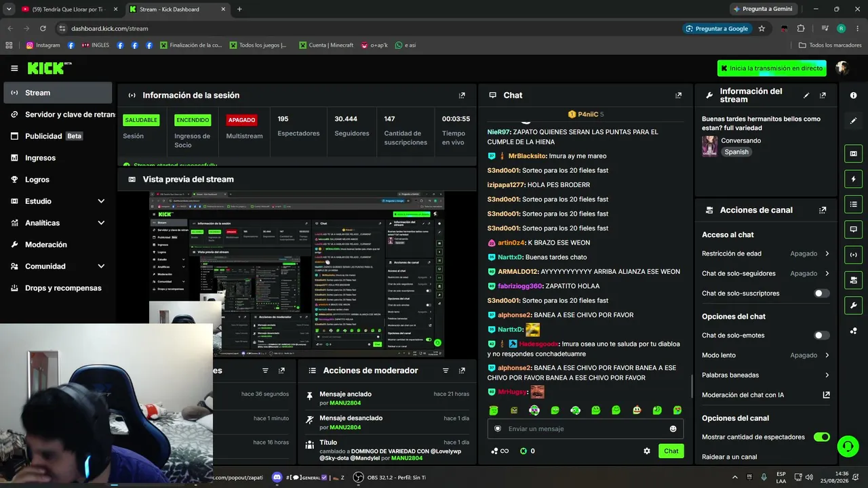Screen dimensions: 868x488
Task: Bookmark this page with the star icon
Action: coord(762,28)
